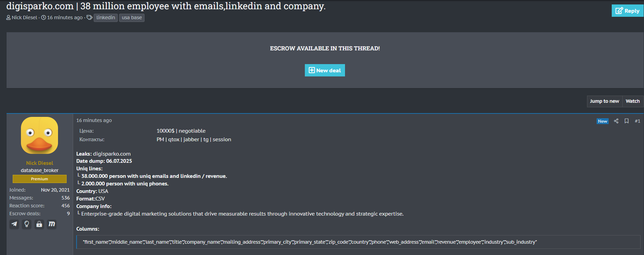644x255 pixels.
Task: Click Nick Diesel username under avatar
Action: click(39, 163)
